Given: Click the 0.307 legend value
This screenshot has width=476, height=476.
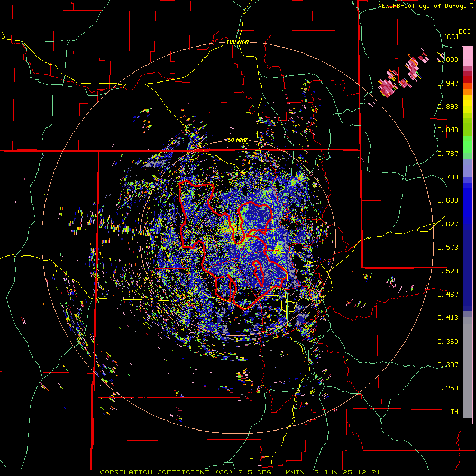Looking at the screenshot, I should point(448,365).
